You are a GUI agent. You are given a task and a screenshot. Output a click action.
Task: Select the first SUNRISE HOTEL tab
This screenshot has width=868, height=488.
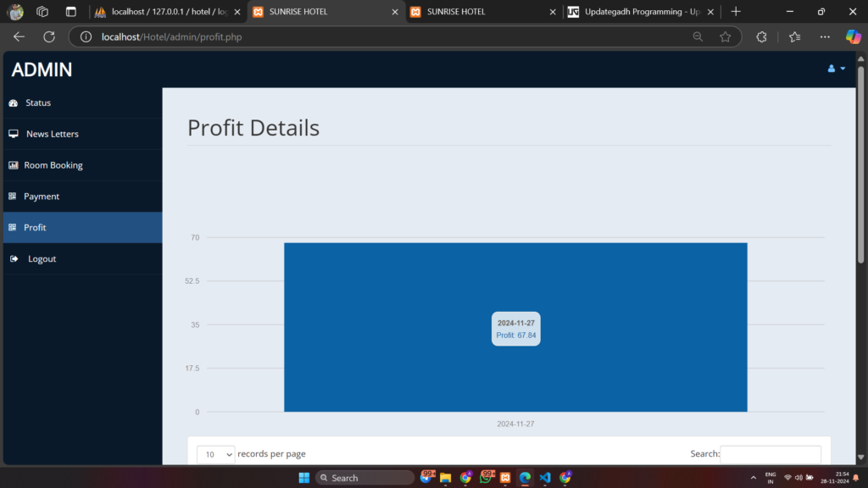click(325, 12)
